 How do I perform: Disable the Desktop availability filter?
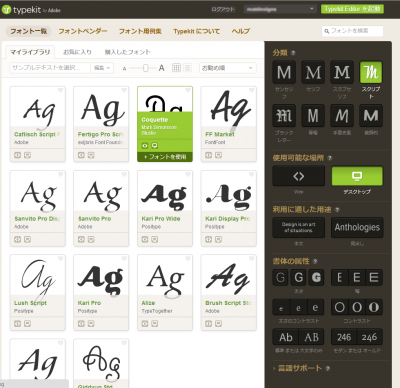tap(357, 176)
